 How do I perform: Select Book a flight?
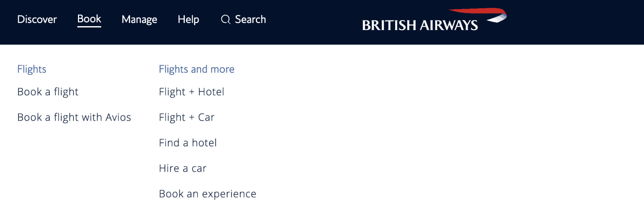click(48, 92)
